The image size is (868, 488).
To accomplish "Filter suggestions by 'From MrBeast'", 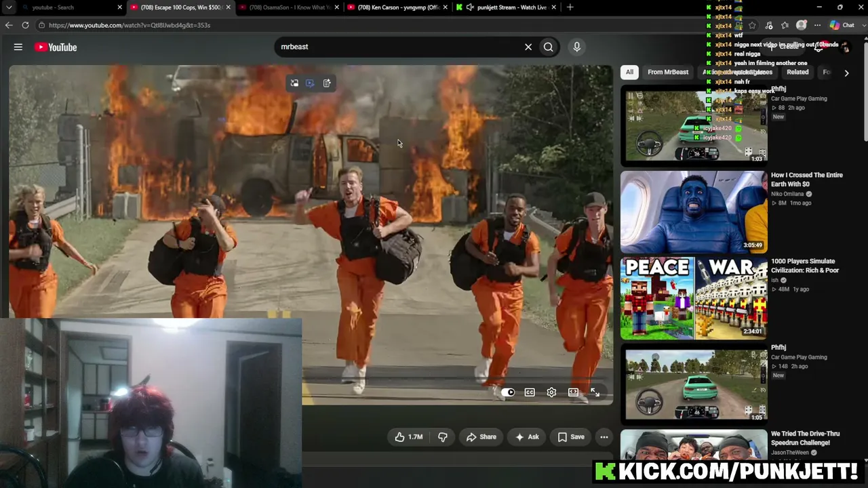I will pyautogui.click(x=668, y=72).
